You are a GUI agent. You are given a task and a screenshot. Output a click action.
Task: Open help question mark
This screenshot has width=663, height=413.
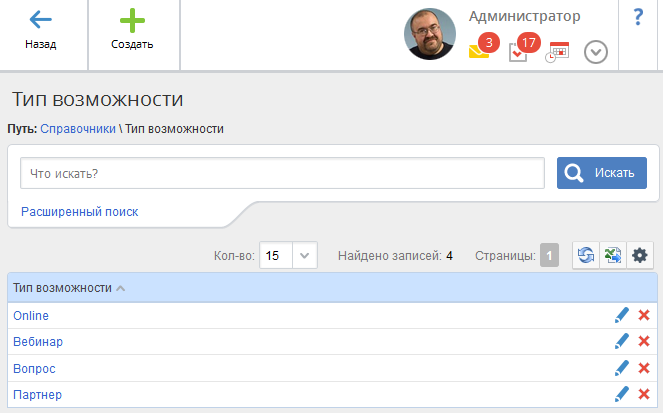(638, 17)
